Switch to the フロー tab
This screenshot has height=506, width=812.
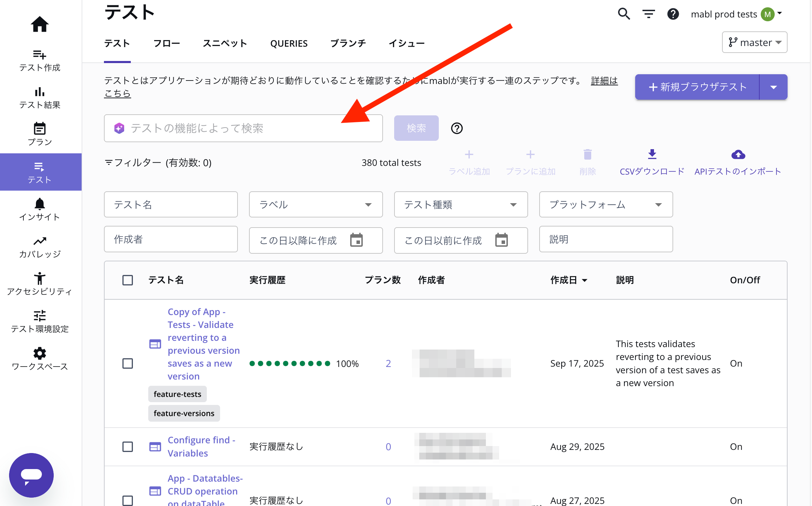pos(166,44)
